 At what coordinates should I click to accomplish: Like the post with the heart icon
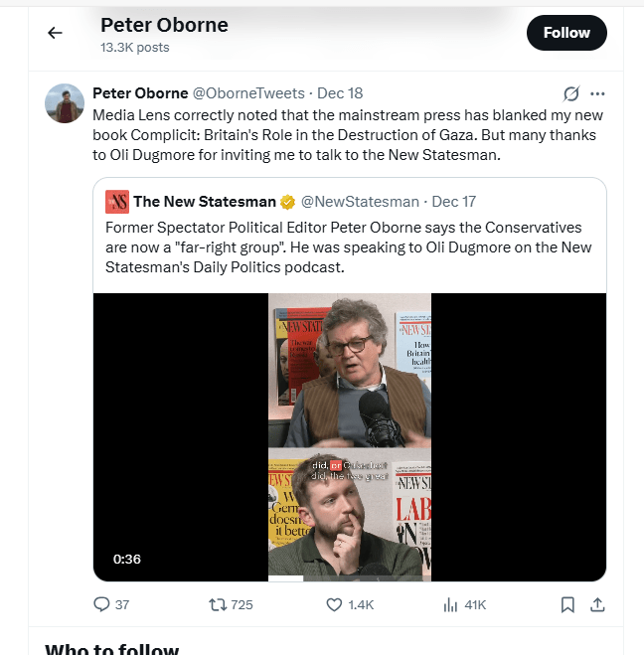(x=335, y=604)
